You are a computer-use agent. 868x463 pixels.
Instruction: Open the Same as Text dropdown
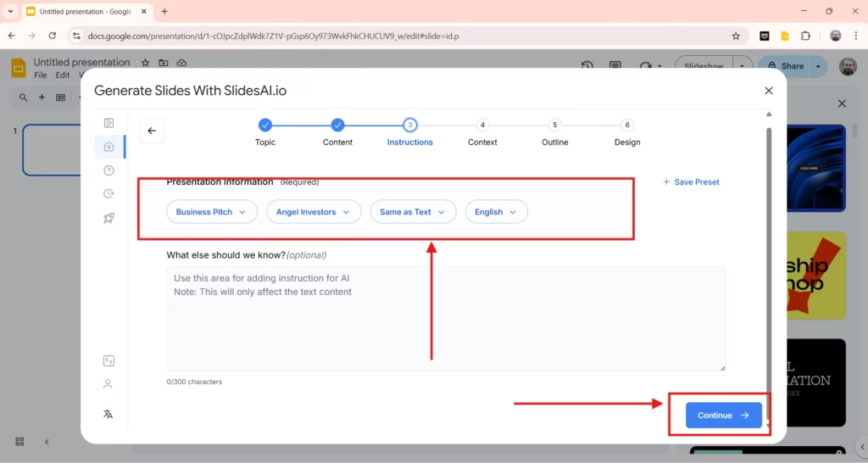pyautogui.click(x=413, y=212)
